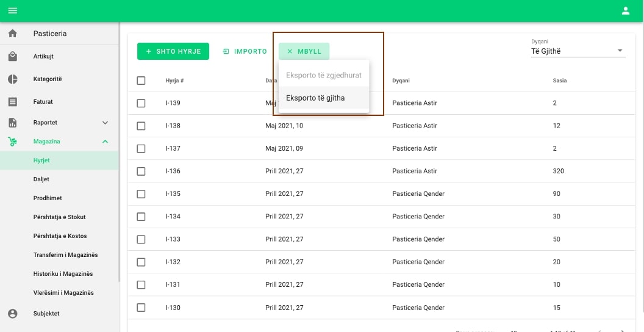Toggle the select-all checkbox in table header
The height and width of the screenshot is (332, 644).
pyautogui.click(x=141, y=81)
